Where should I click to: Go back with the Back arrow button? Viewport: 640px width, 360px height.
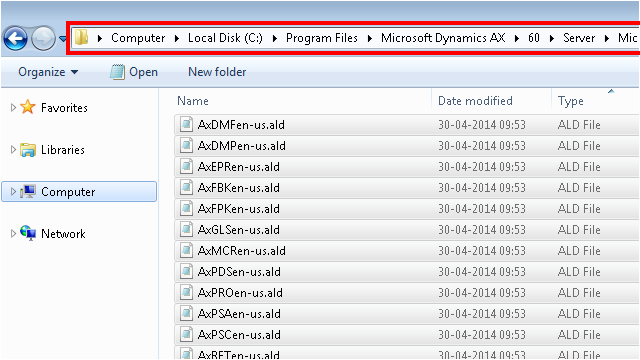16,39
